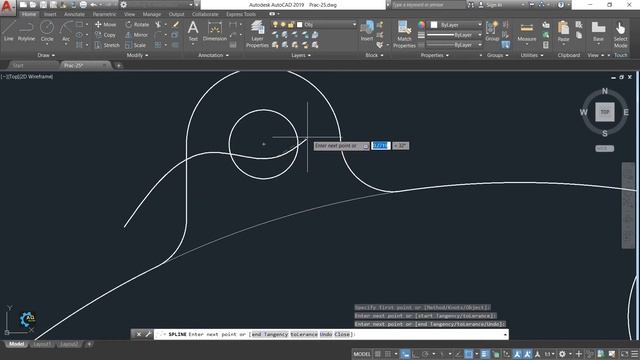This screenshot has height=360, width=640.
Task: Click the Copy tool
Action: 105,35
